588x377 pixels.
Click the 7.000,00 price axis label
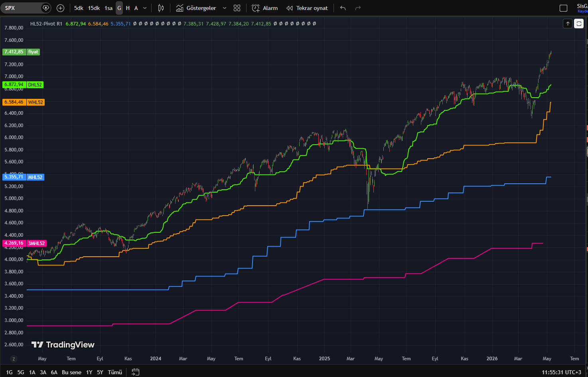pos(14,77)
